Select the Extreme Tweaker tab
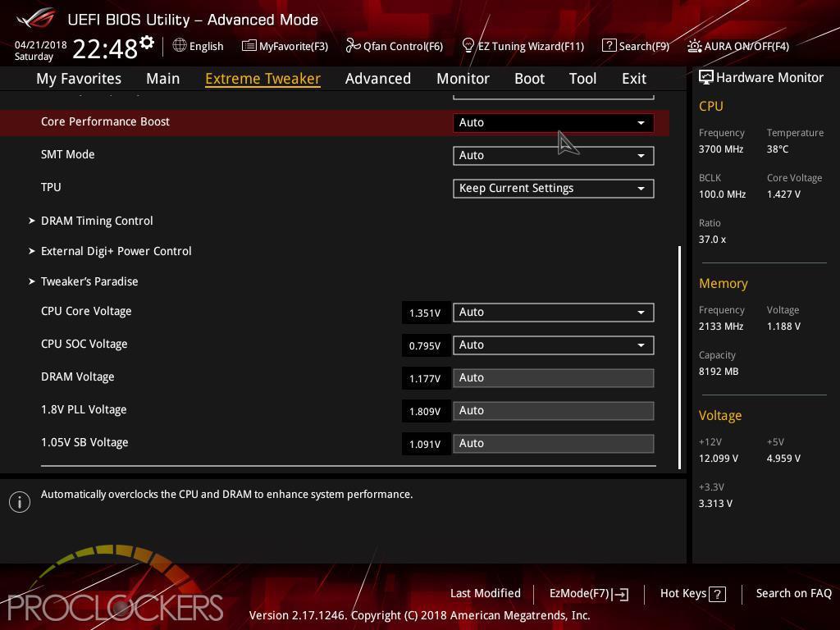The height and width of the screenshot is (630, 840). click(263, 79)
